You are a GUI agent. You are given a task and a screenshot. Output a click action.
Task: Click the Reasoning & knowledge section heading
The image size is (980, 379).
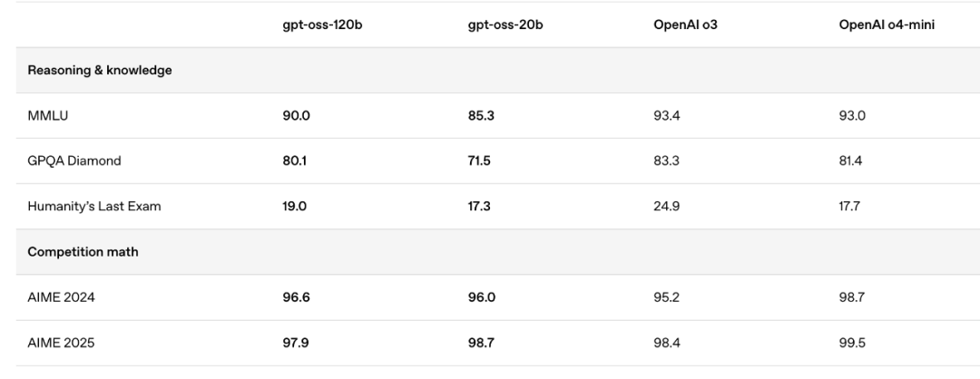point(100,70)
